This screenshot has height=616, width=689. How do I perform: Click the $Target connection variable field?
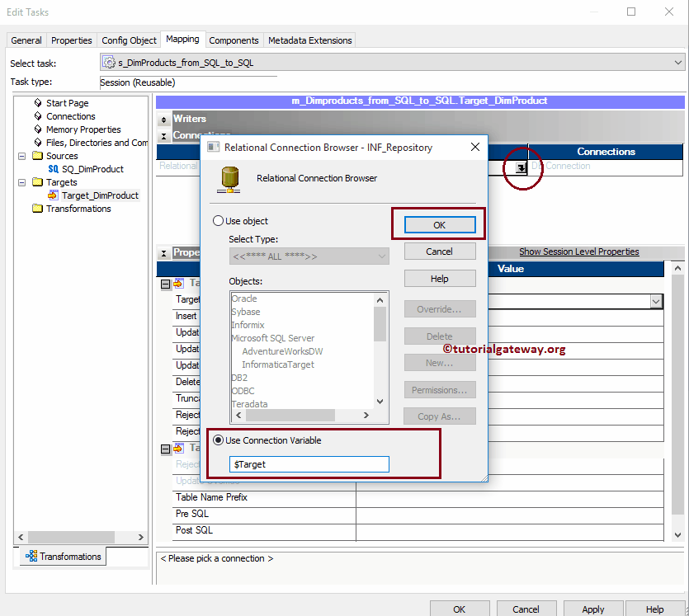click(309, 464)
